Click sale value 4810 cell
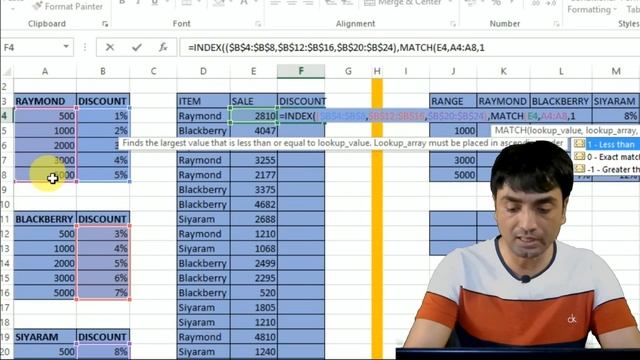The height and width of the screenshot is (360, 640). tap(253, 337)
